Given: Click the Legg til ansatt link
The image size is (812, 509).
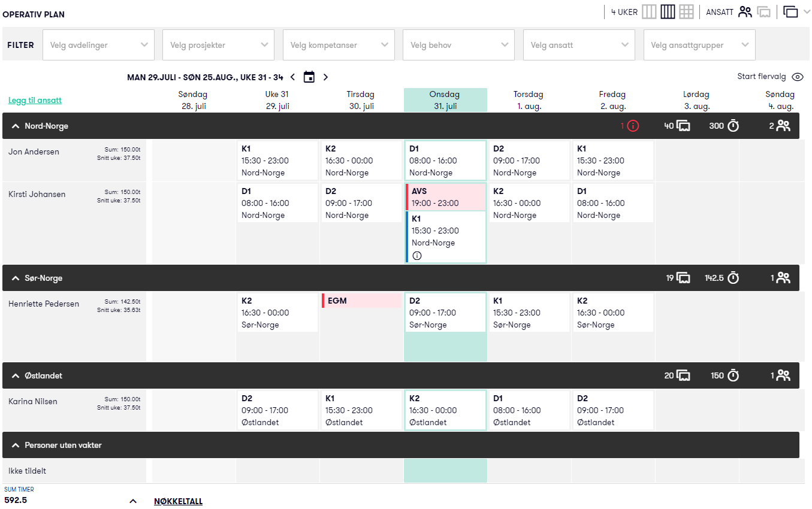Looking at the screenshot, I should [x=35, y=100].
